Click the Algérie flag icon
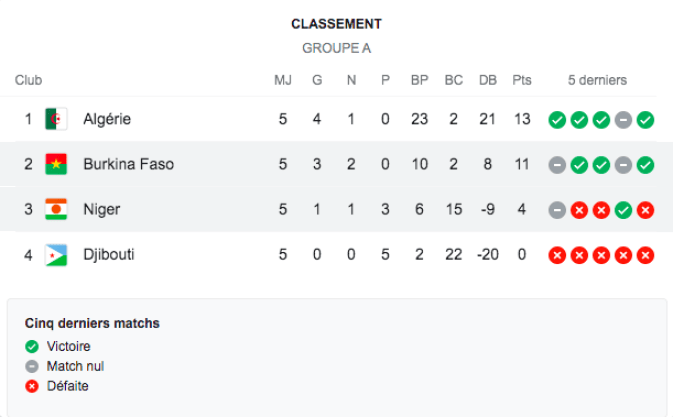This screenshot has width=673, height=417. (x=57, y=120)
